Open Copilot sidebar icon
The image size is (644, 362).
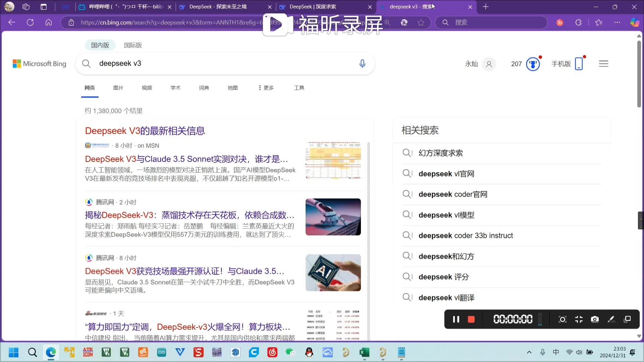(635, 22)
